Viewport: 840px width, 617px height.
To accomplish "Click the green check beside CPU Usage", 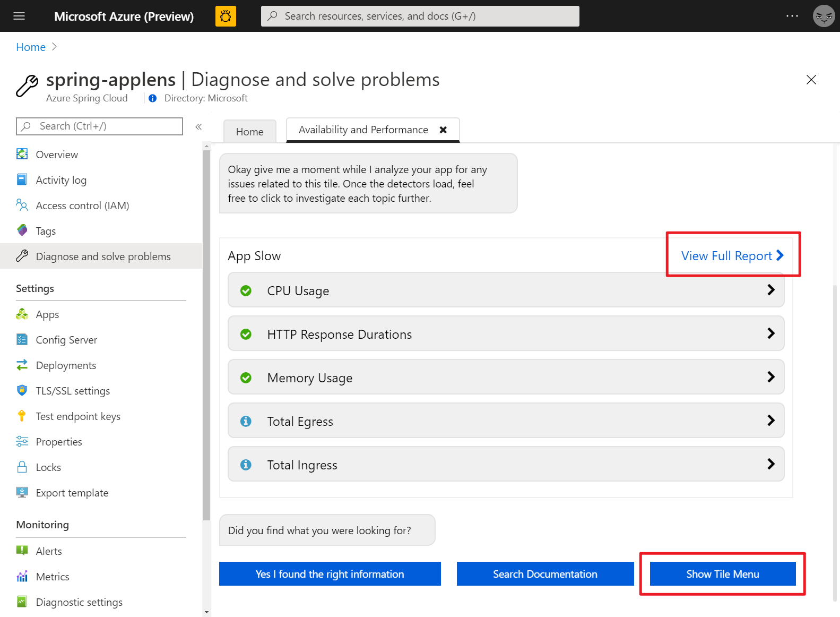I will (x=246, y=290).
